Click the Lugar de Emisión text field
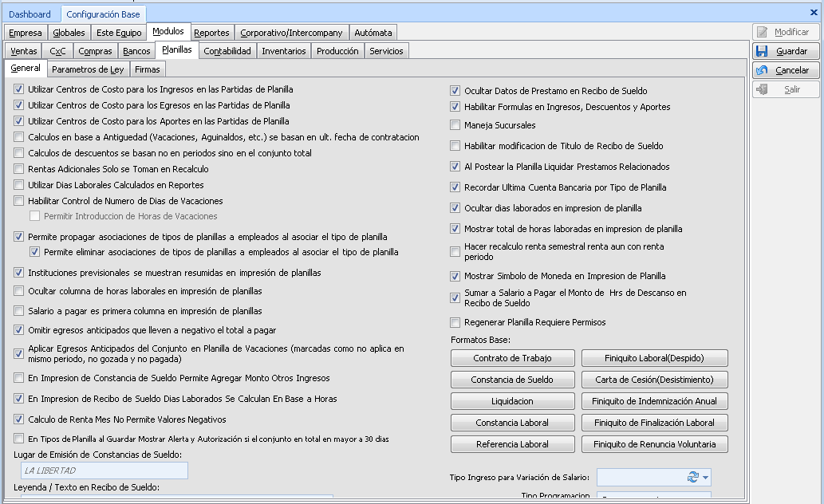The height and width of the screenshot is (504, 824). (104, 471)
